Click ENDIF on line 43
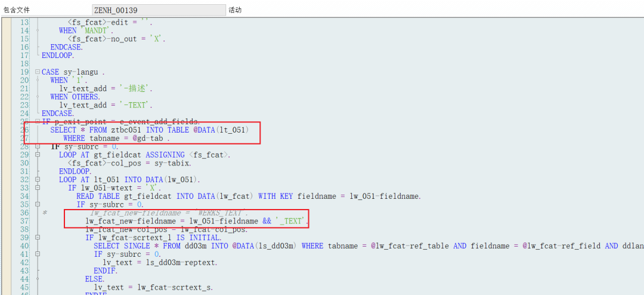The width and height of the screenshot is (644, 295). (106, 271)
